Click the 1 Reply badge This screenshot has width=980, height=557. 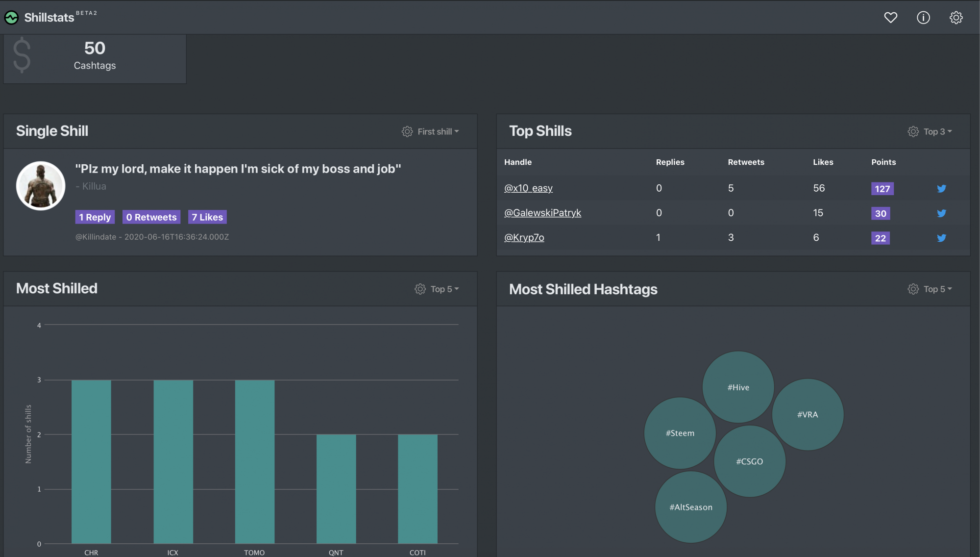click(x=95, y=217)
